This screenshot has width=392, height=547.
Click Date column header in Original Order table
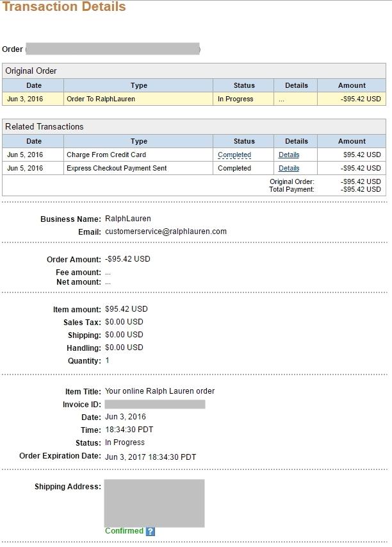point(33,85)
